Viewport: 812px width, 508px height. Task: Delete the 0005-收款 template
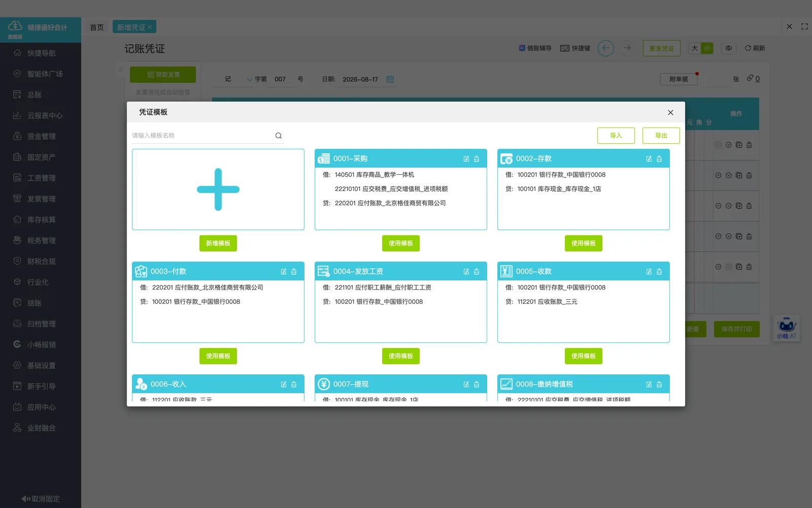pyautogui.click(x=659, y=272)
